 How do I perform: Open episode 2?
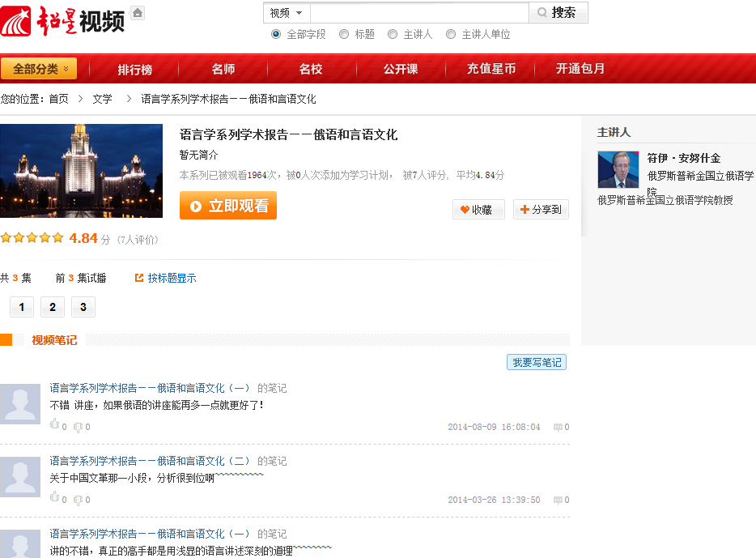(53, 307)
